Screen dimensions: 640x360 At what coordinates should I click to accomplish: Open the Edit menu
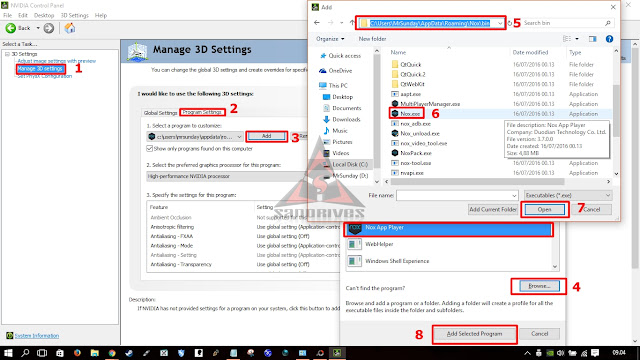[x=23, y=16]
